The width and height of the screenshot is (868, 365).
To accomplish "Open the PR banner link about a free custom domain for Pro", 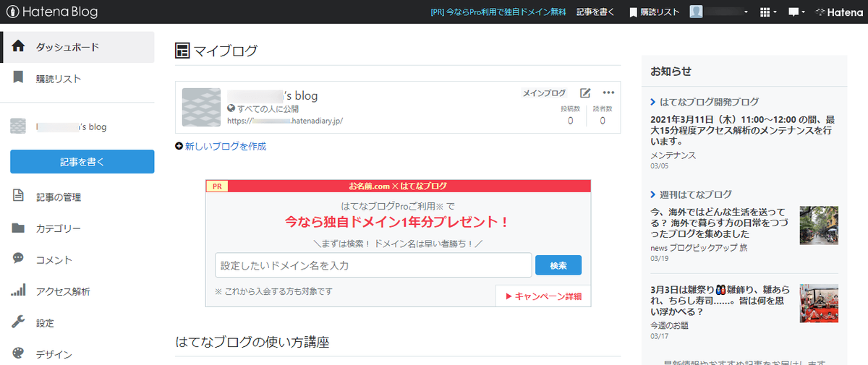I will pos(498,12).
